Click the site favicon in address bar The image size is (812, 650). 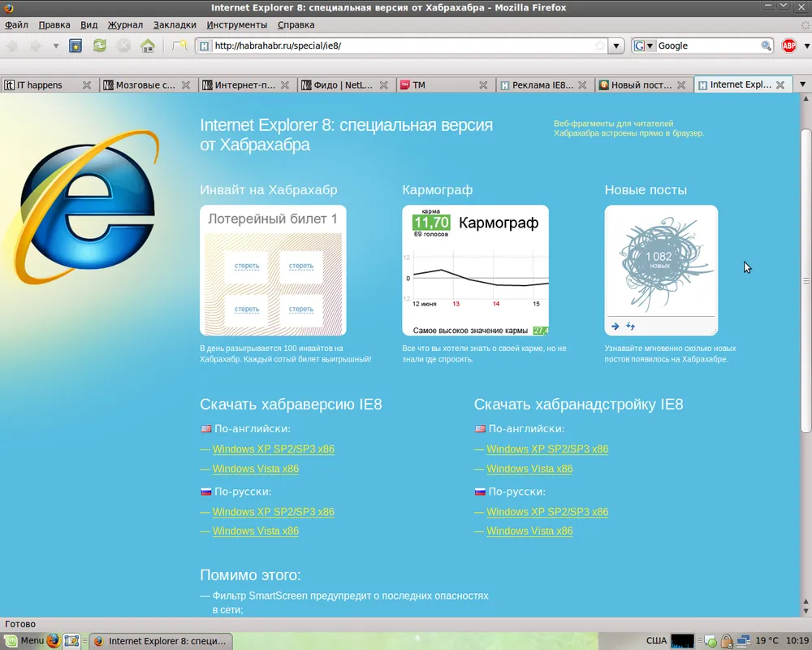click(204, 45)
